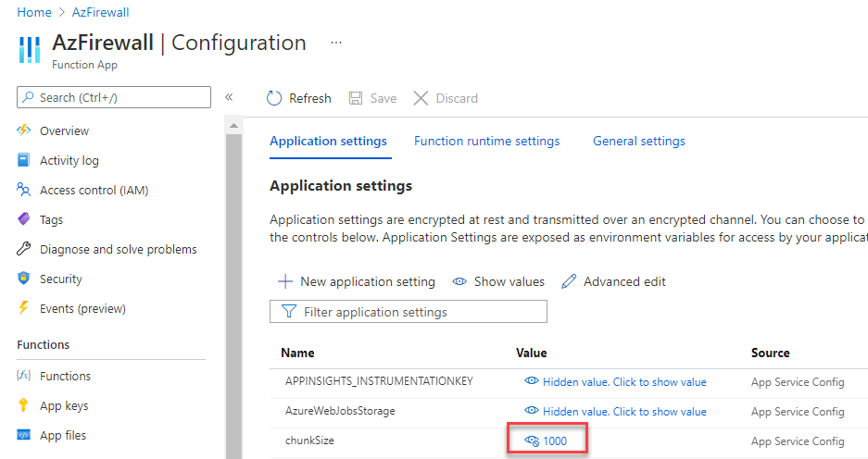Click the Overview lightning icon in sidebar
This screenshot has width=868, height=459.
click(x=24, y=130)
